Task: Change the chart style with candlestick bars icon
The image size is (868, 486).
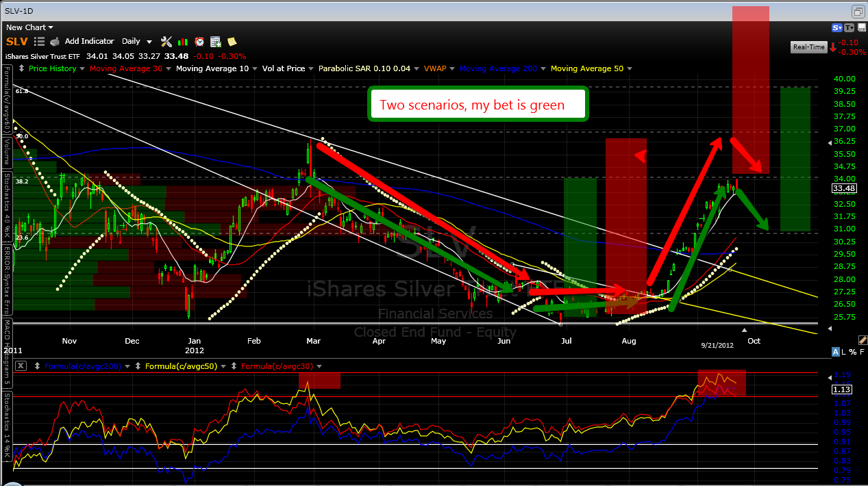Action: [x=183, y=41]
